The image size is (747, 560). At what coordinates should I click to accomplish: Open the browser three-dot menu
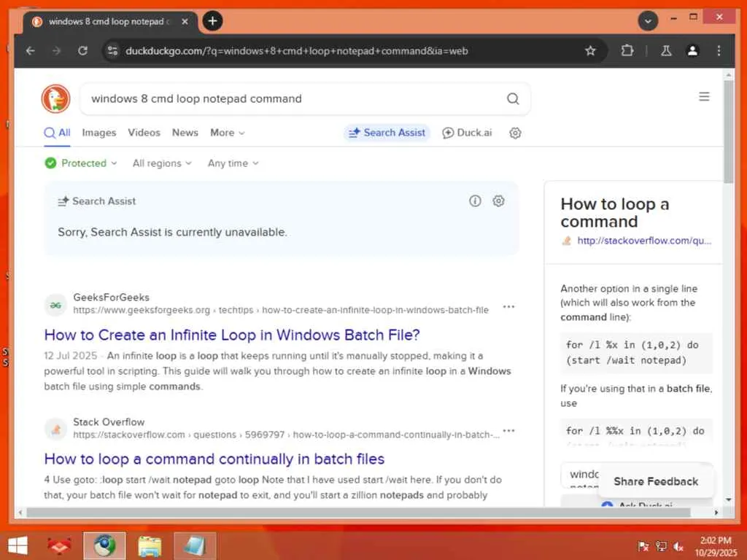pos(719,50)
